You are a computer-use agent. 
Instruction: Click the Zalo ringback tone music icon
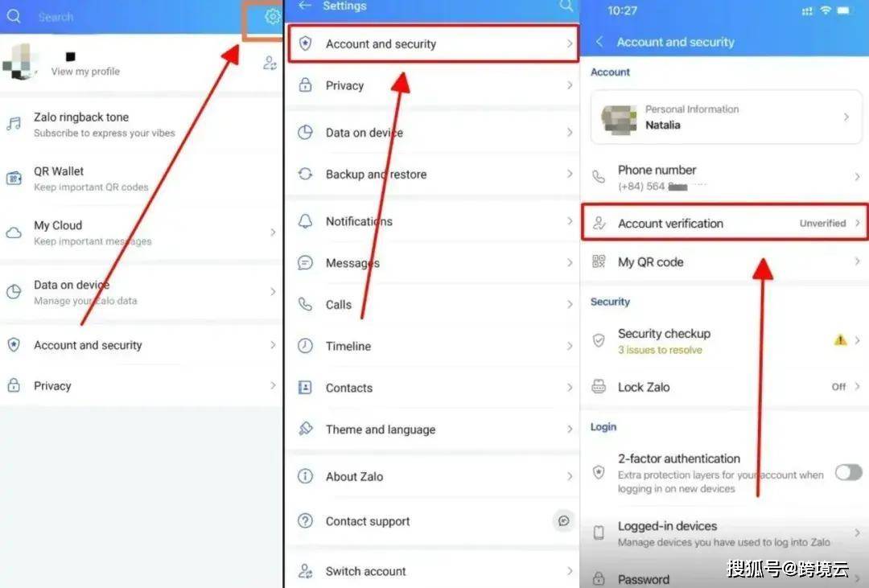coord(14,124)
